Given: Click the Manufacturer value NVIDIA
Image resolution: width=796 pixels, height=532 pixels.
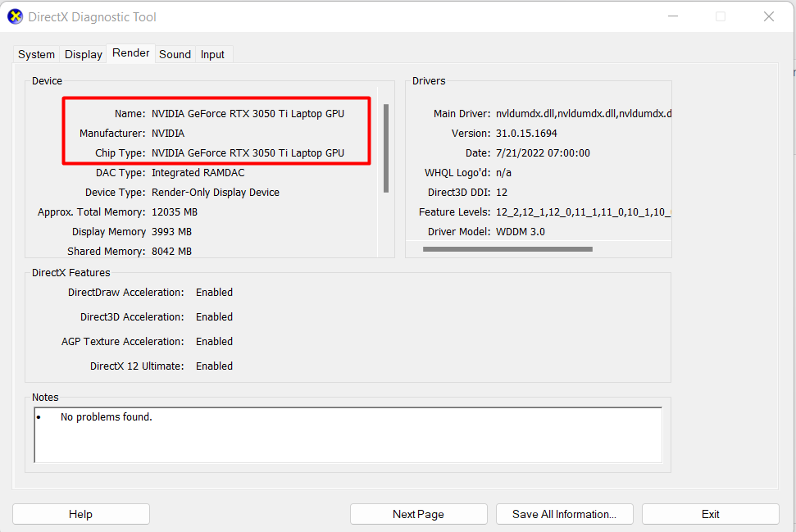Looking at the screenshot, I should (x=168, y=134).
